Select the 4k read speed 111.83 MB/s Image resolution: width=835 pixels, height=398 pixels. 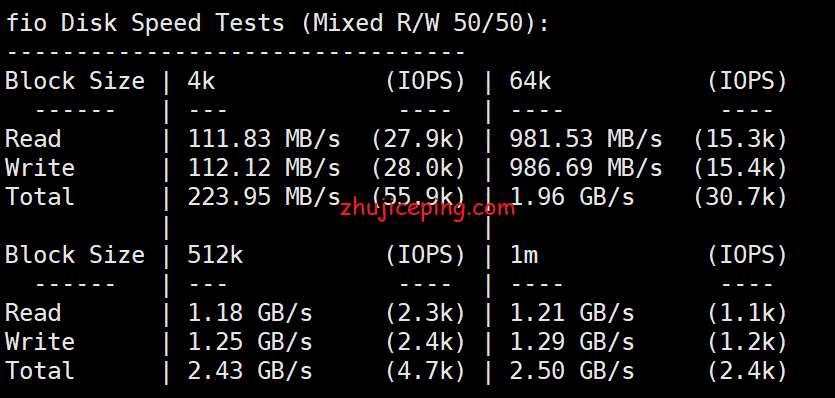pos(264,139)
